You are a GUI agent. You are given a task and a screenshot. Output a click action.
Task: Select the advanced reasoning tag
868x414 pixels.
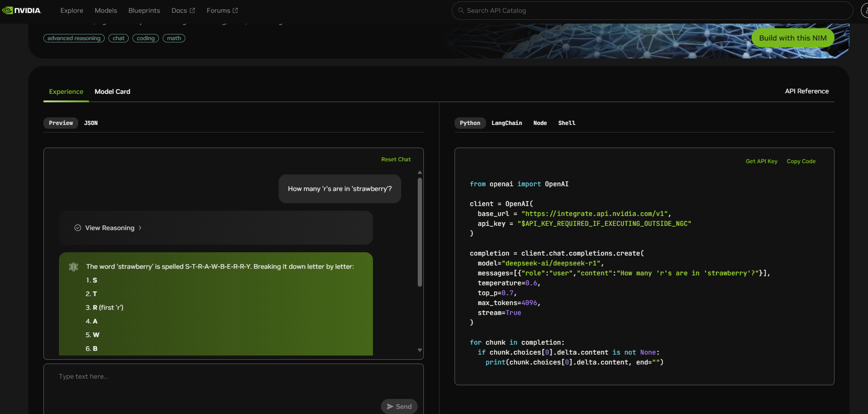click(x=74, y=38)
